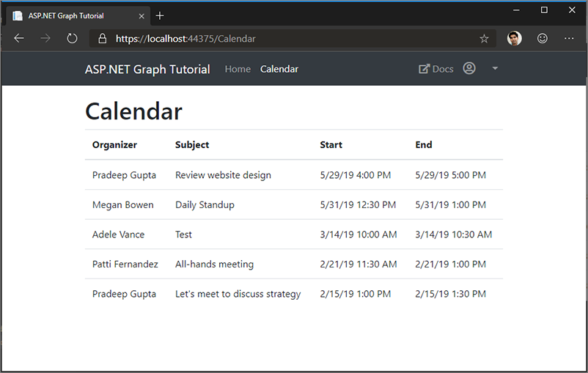The width and height of the screenshot is (588, 373).
Task: Select 'Review website design' subject cell
Action: [x=223, y=175]
